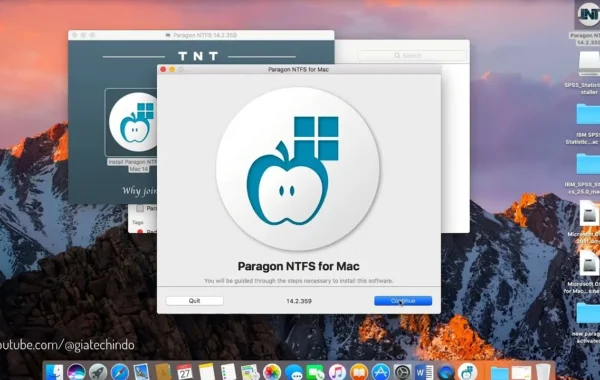600x380 pixels.
Task: Open Microsoft Word from the Dock
Action: 424,372
